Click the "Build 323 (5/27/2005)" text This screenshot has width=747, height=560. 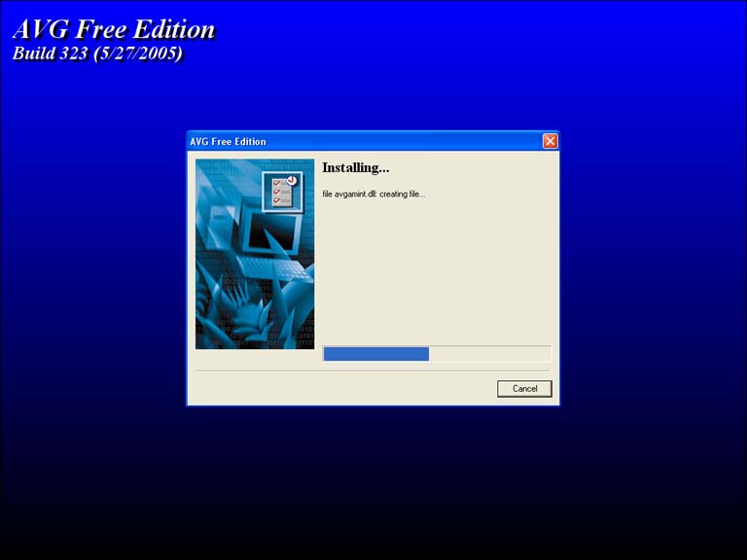(x=97, y=53)
